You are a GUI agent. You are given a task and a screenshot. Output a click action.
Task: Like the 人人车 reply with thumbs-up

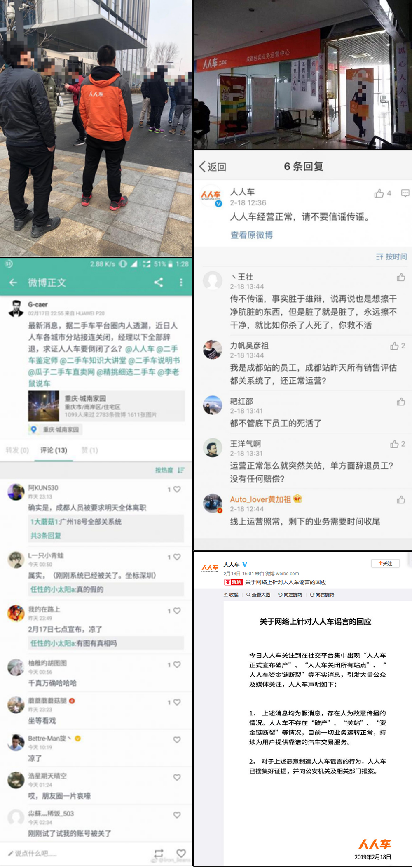point(379,193)
